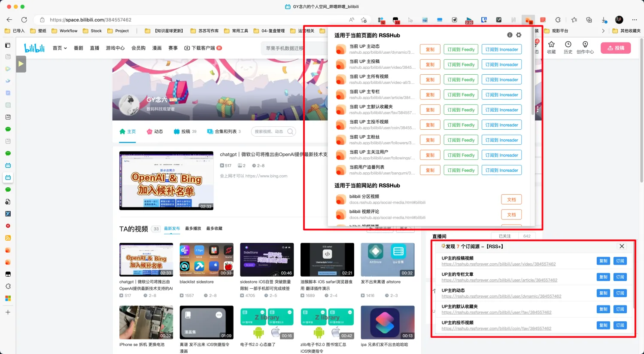Copy the 当前 UP 主动态 RSSHub feed
644x354 pixels.
pos(430,49)
